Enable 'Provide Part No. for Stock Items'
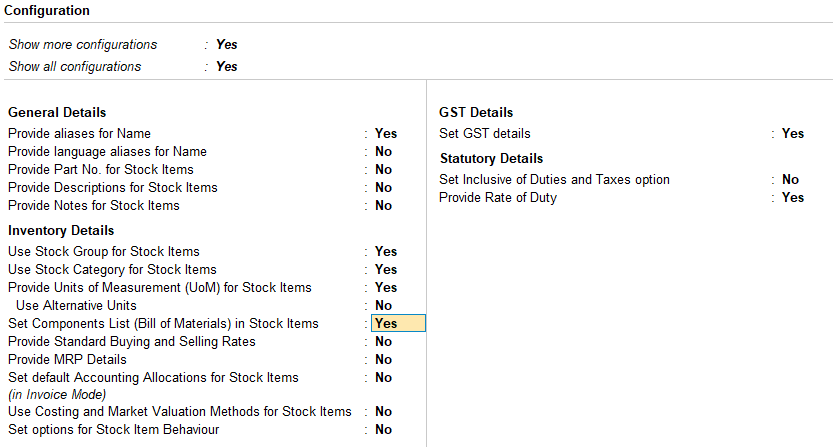835x447 pixels. click(384, 170)
